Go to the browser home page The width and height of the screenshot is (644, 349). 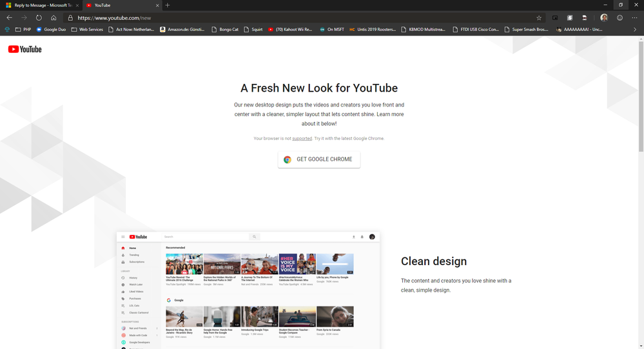pyautogui.click(x=54, y=17)
